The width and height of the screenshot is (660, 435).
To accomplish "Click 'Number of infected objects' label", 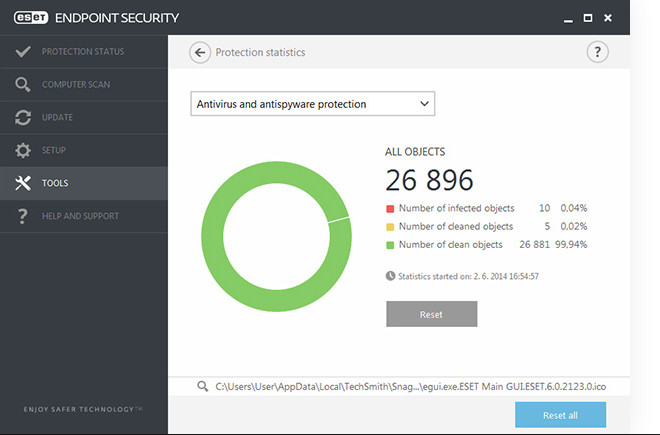I will click(457, 208).
